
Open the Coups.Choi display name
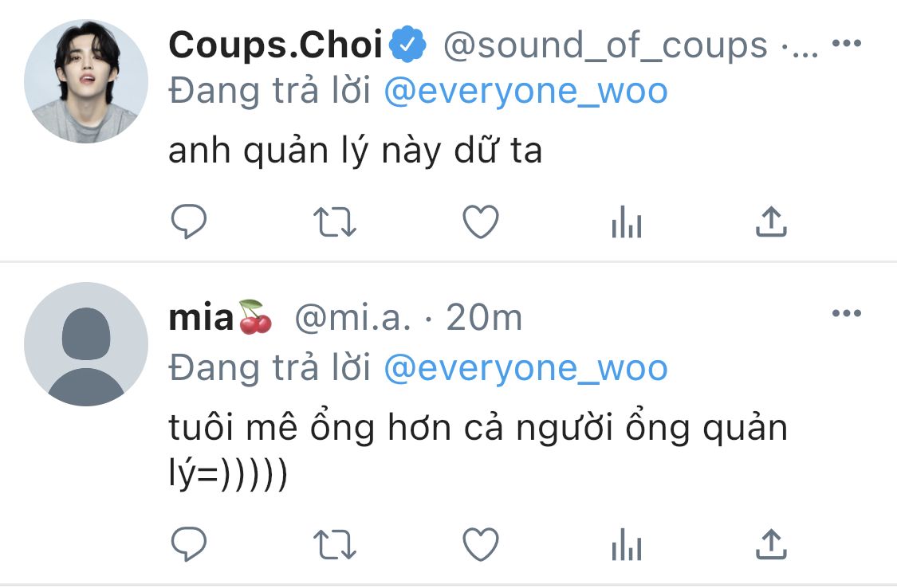tap(275, 45)
